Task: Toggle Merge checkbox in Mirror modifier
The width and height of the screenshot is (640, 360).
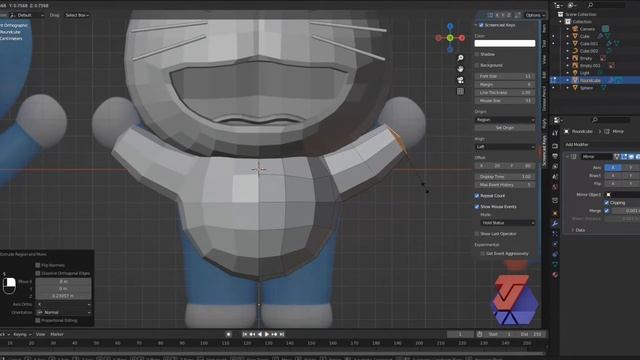Action: (607, 211)
